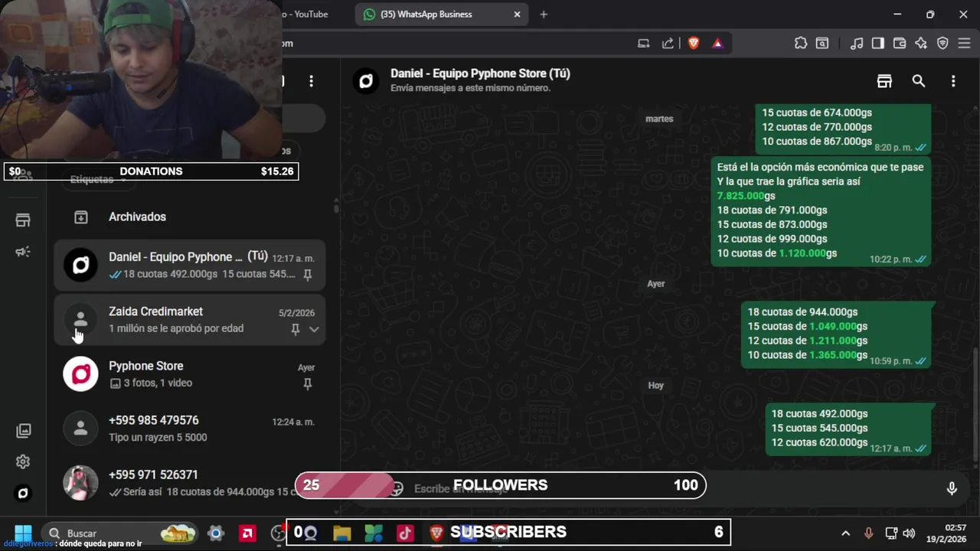Click profile photo of +595 971 526371

pyautogui.click(x=80, y=483)
